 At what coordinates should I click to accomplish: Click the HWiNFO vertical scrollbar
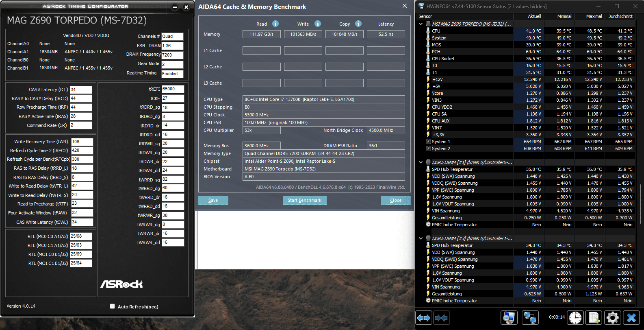click(641, 163)
